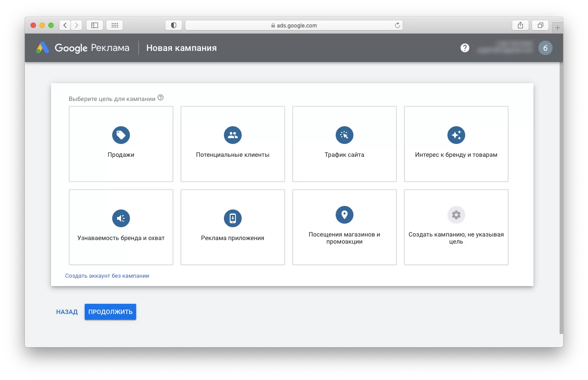Click the ПРОДОЛЖИТЬ button
Screen dimensions: 588x380
pos(110,312)
